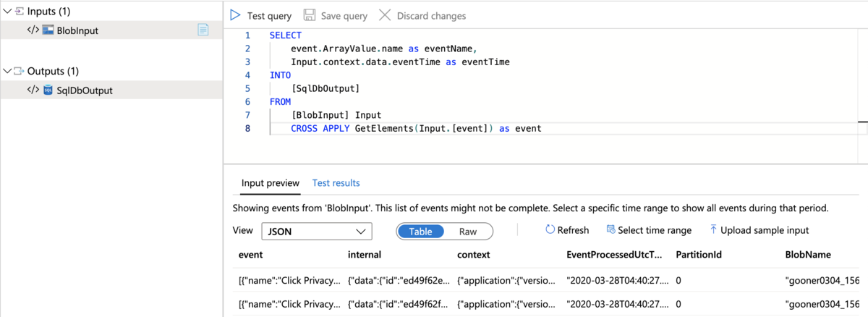The width and height of the screenshot is (868, 317).
Task: Click the Discard changes X icon
Action: pyautogui.click(x=384, y=15)
